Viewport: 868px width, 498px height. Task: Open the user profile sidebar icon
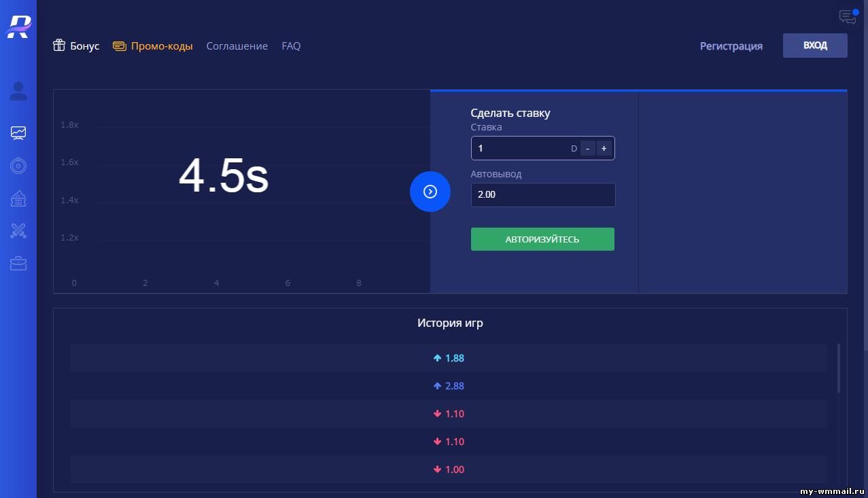(x=18, y=91)
